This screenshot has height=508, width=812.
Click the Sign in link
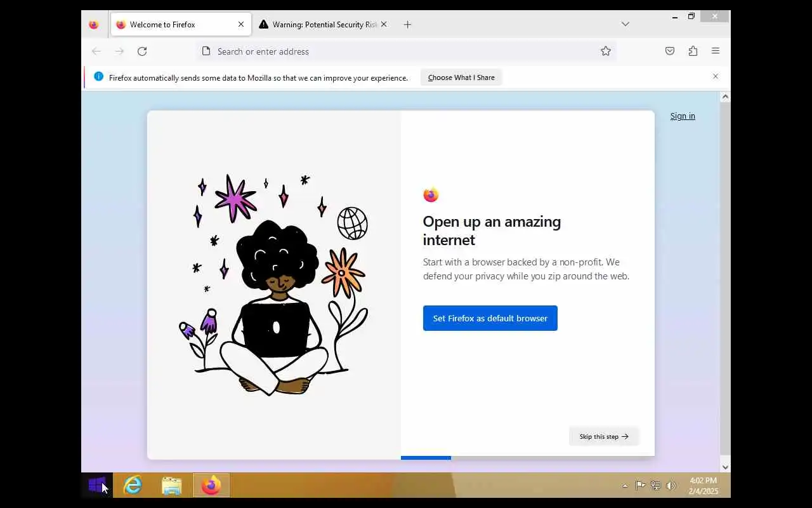[x=683, y=116]
